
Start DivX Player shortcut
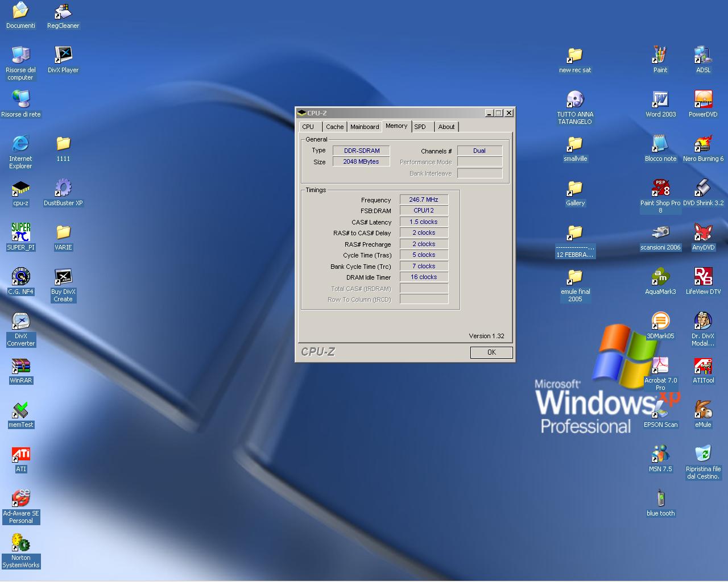pyautogui.click(x=63, y=60)
